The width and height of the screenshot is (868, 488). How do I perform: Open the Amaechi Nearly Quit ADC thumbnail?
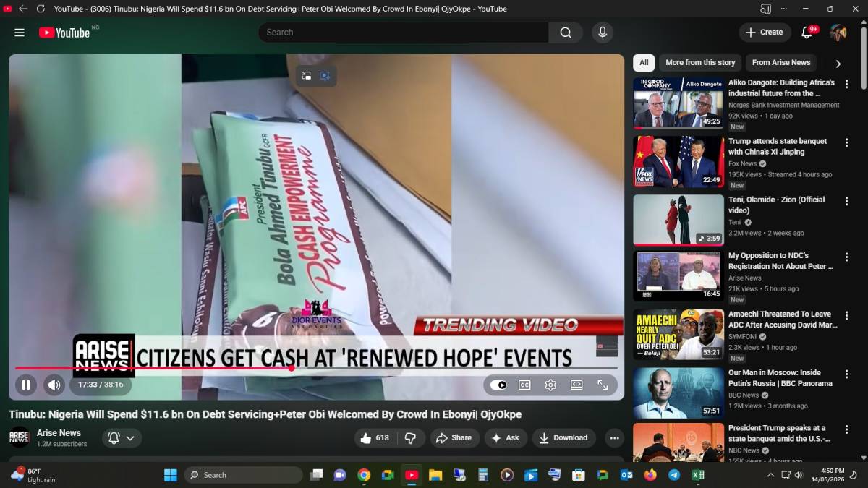[x=678, y=334]
